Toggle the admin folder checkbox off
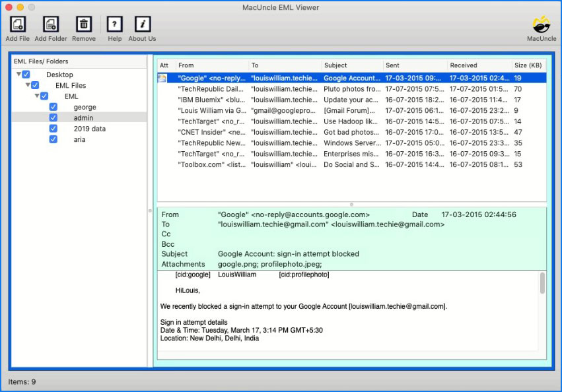 (53, 117)
